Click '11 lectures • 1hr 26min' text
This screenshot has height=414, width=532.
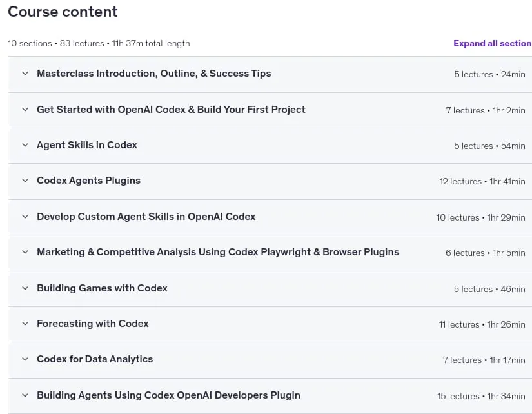pyautogui.click(x=482, y=325)
